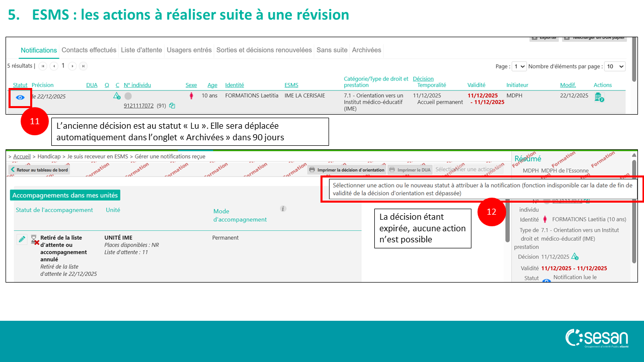Open the 'Sélectionner une action' dropdown
The image size is (644, 362).
[468, 169]
